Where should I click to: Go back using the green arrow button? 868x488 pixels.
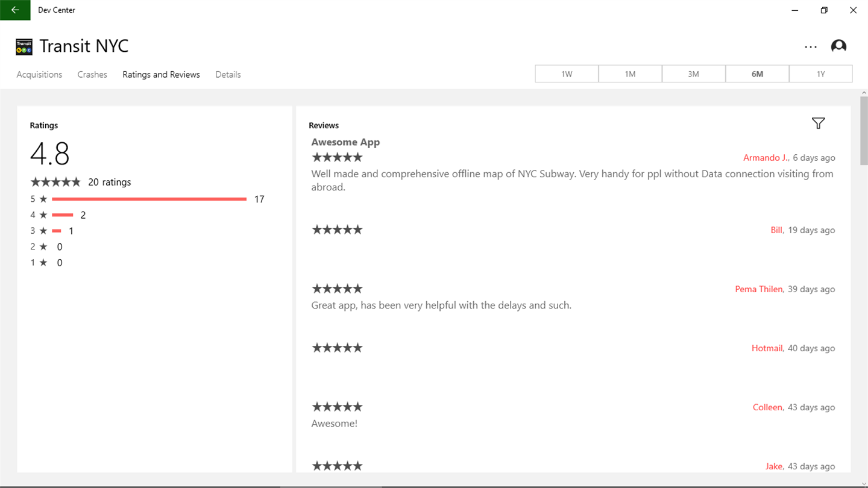[x=15, y=10]
